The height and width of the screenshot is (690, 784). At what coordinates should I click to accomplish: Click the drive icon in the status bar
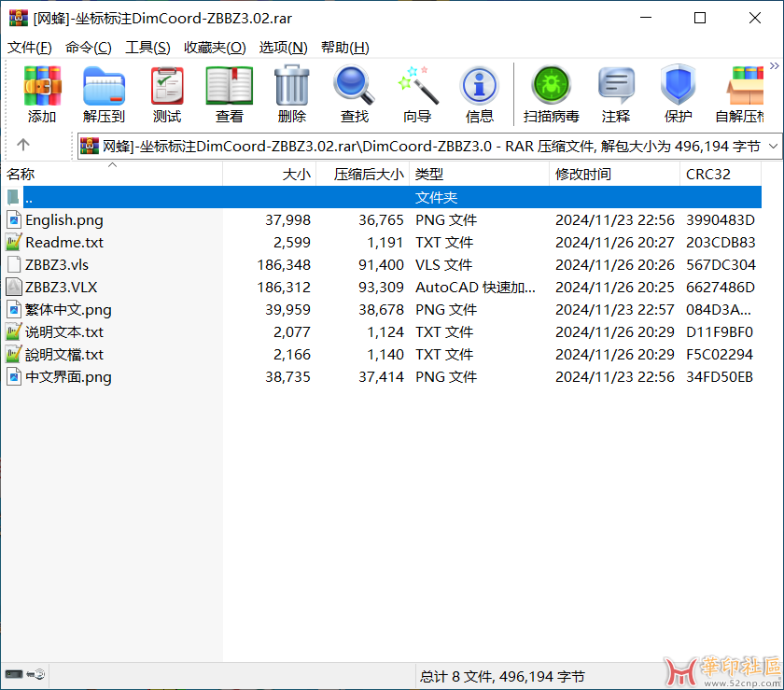click(x=14, y=674)
